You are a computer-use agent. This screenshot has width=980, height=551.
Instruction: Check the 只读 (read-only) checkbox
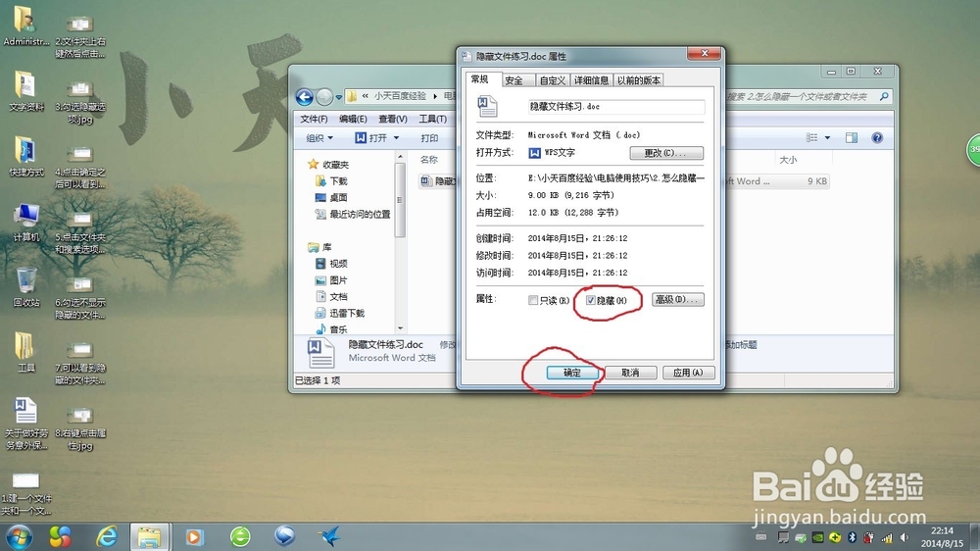click(533, 300)
